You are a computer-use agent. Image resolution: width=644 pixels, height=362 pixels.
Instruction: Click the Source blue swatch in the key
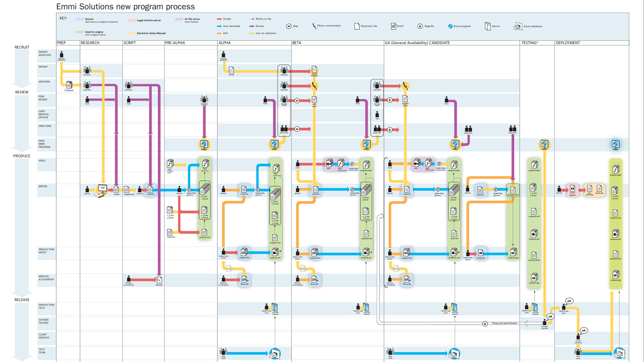[79, 19]
